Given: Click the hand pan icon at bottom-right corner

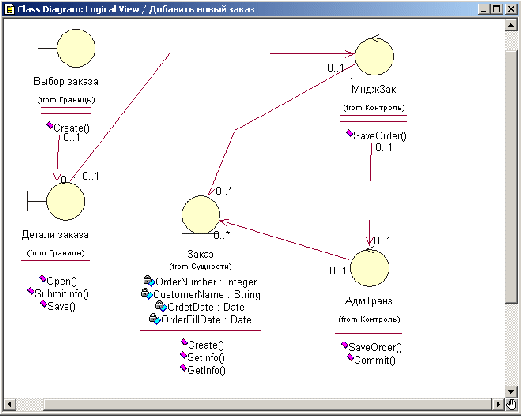Looking at the screenshot, I should pos(511,404).
